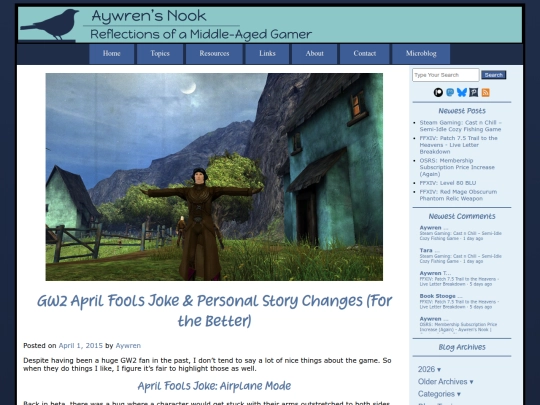This screenshot has height=405, width=540.
Task: Expand the Categories dropdown
Action: (x=439, y=394)
